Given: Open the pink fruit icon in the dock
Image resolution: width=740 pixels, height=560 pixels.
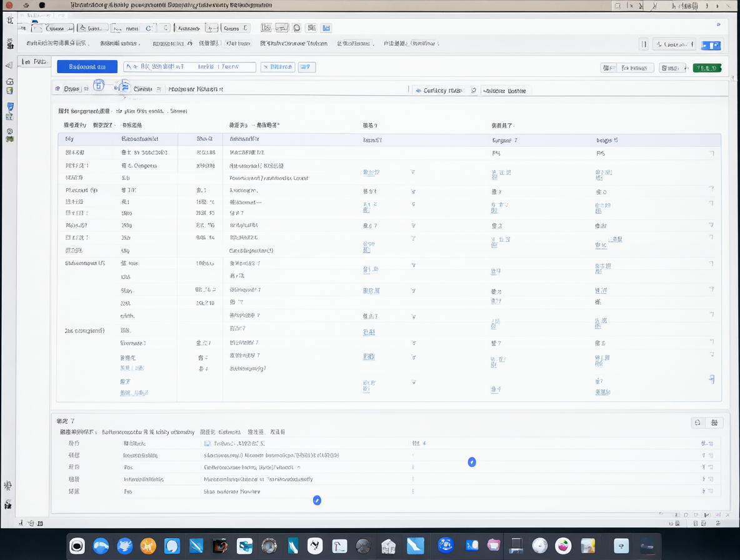Looking at the screenshot, I should tap(563, 546).
